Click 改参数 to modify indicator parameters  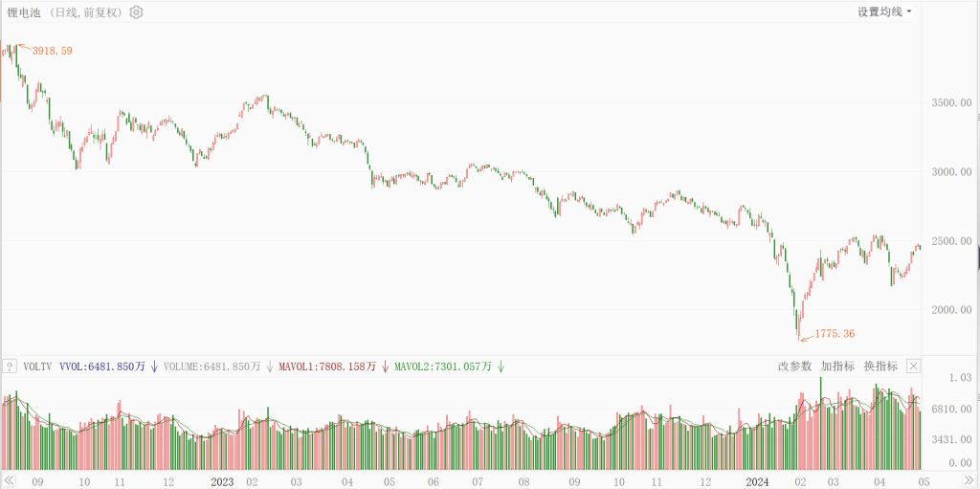[794, 366]
